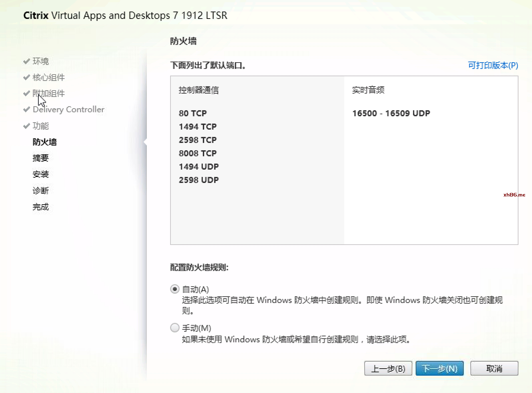This screenshot has height=393, width=532.
Task: Click the 1494 TCP port entry
Action: pyautogui.click(x=197, y=126)
